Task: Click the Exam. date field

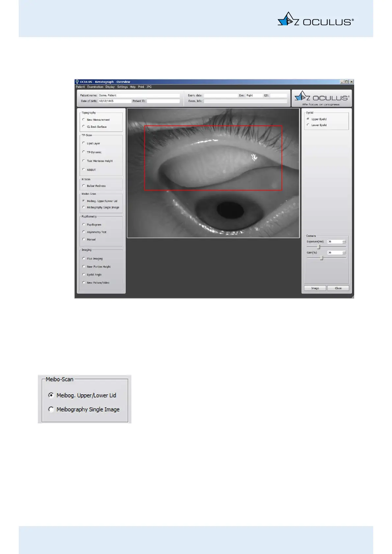Action: coord(221,95)
